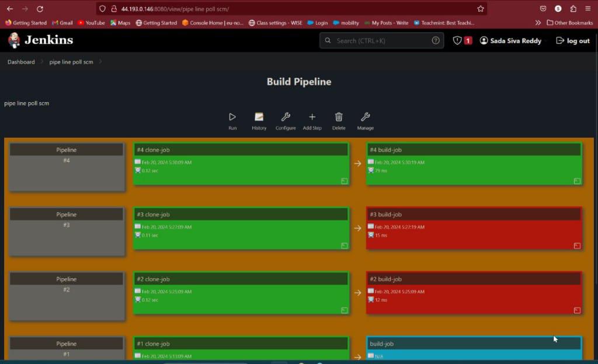This screenshot has height=364, width=598.
Task: Click the log out link
Action: point(573,41)
